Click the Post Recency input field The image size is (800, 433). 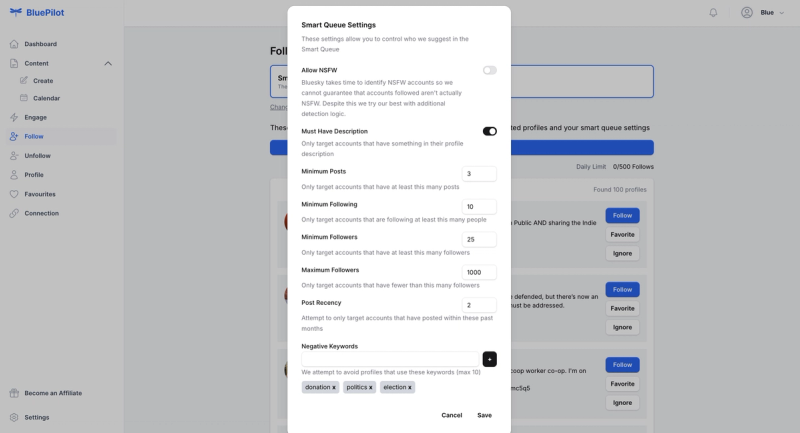coord(479,305)
